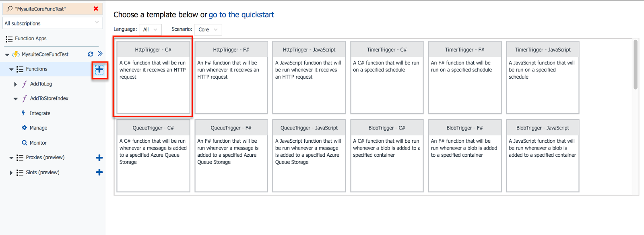Refresh the MysuiteCoreFuncTest function app
Screen dimensions: 644x235
tap(91, 54)
